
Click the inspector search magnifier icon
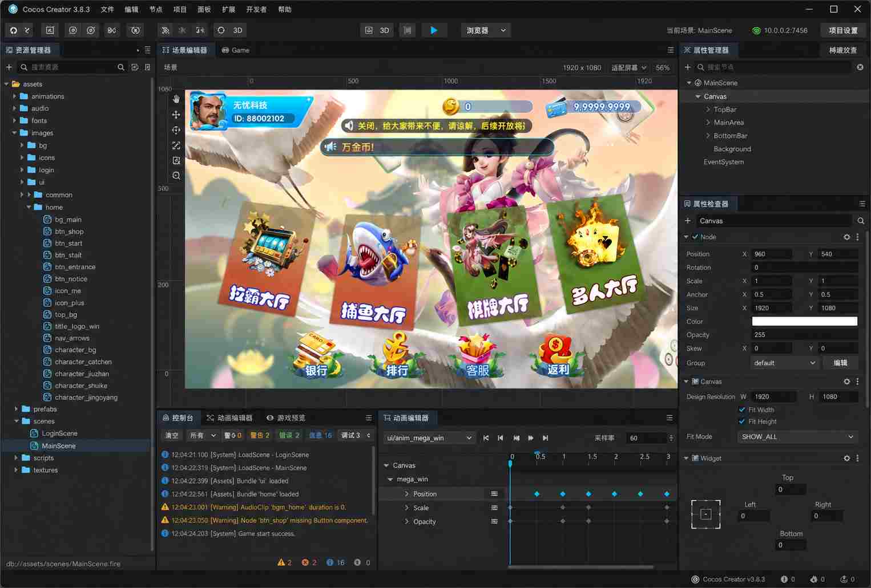(861, 221)
